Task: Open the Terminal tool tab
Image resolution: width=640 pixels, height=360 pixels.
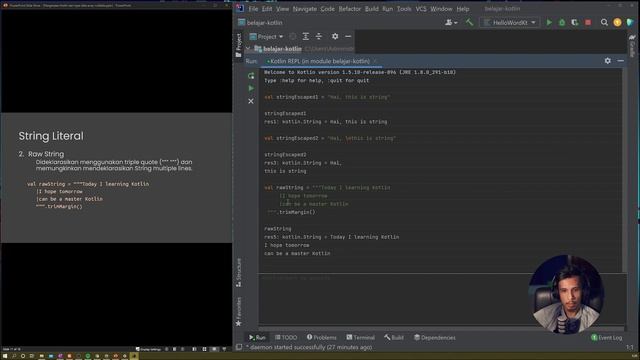Action: [360, 338]
